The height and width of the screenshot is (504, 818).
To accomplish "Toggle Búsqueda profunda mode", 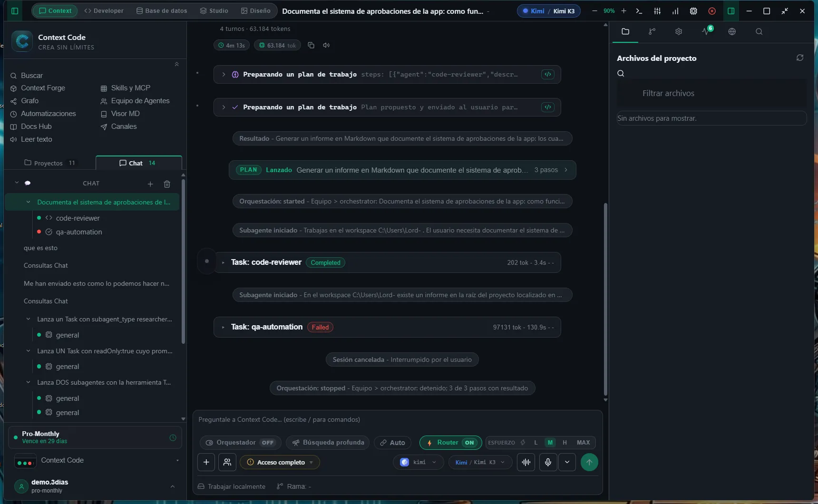I will click(328, 443).
